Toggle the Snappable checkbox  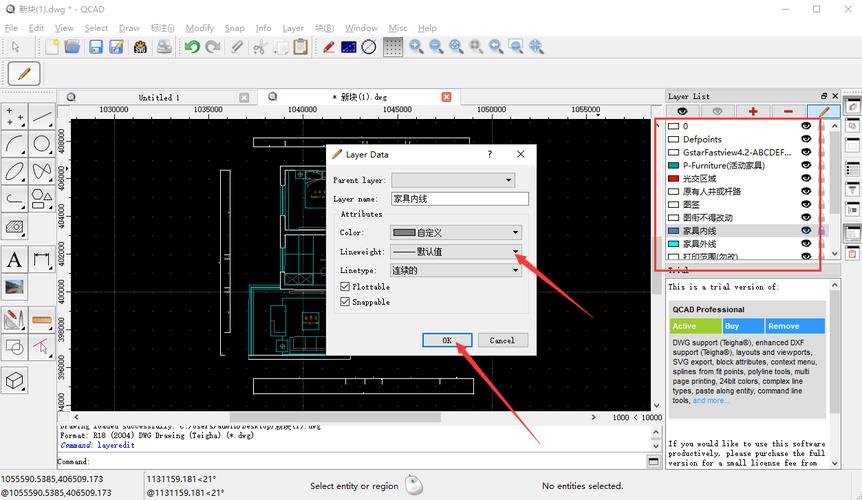[x=345, y=302]
